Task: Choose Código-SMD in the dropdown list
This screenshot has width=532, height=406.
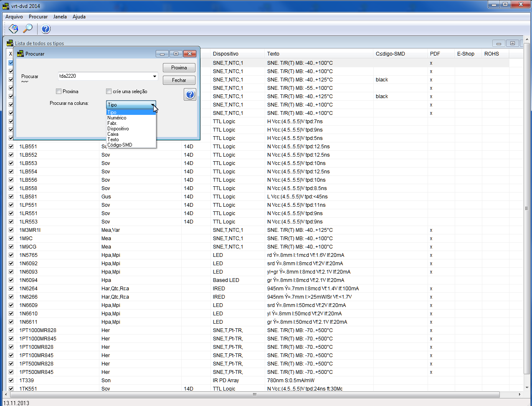Action: click(x=131, y=145)
